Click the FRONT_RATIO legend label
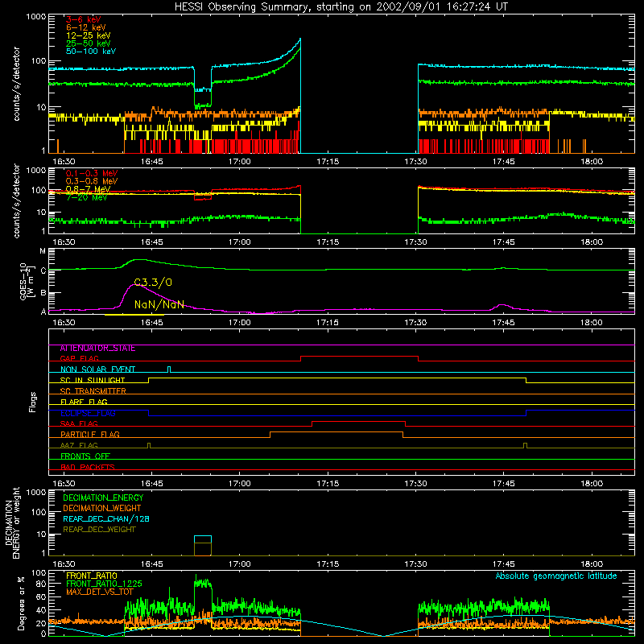 [92, 576]
